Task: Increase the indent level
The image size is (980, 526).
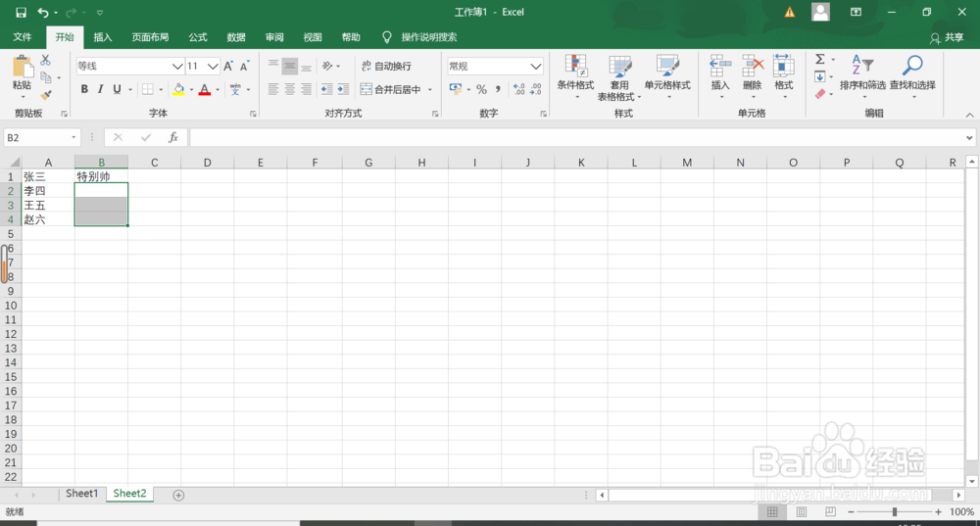Action: pos(343,89)
